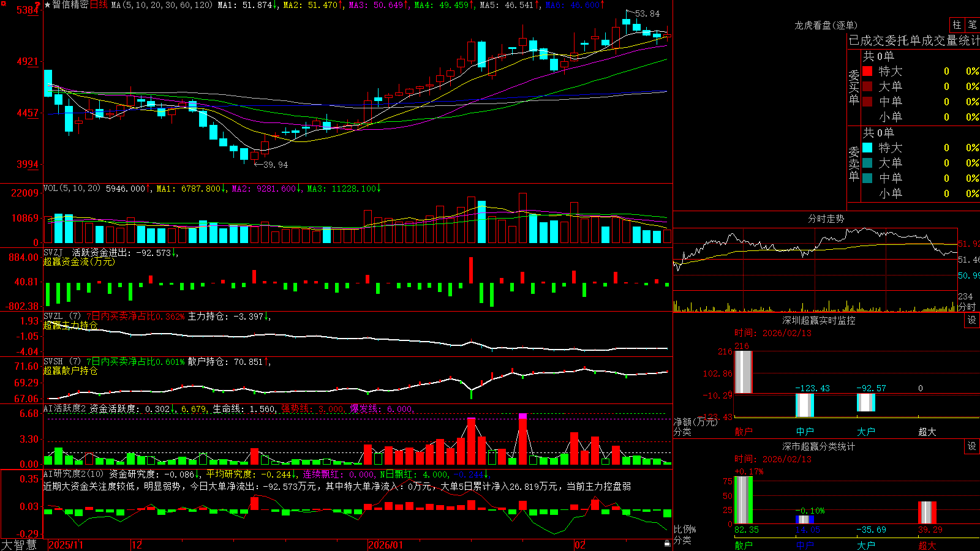This screenshot has width=980, height=551.
Task: Click the cyan 特大 sell-order color swatch
Action: tap(867, 148)
